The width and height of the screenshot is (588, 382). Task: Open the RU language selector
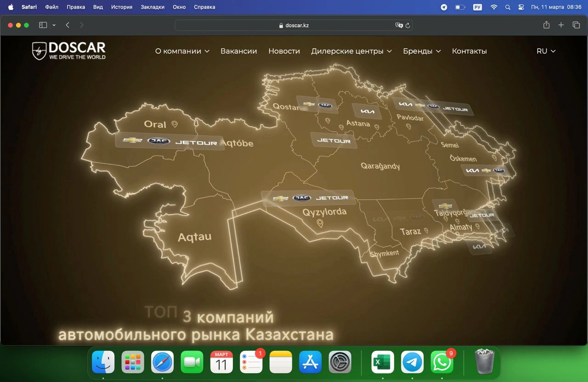tap(546, 51)
